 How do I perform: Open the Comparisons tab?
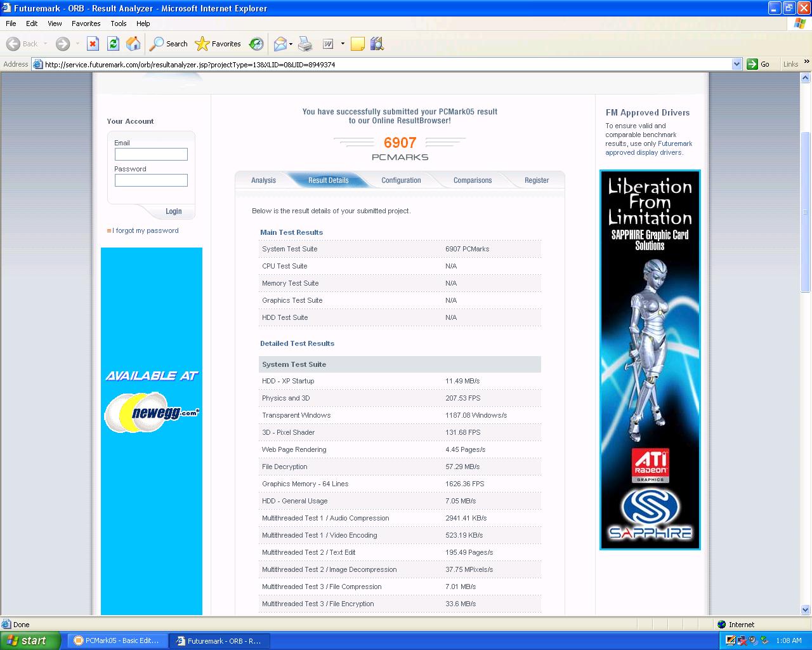point(473,180)
